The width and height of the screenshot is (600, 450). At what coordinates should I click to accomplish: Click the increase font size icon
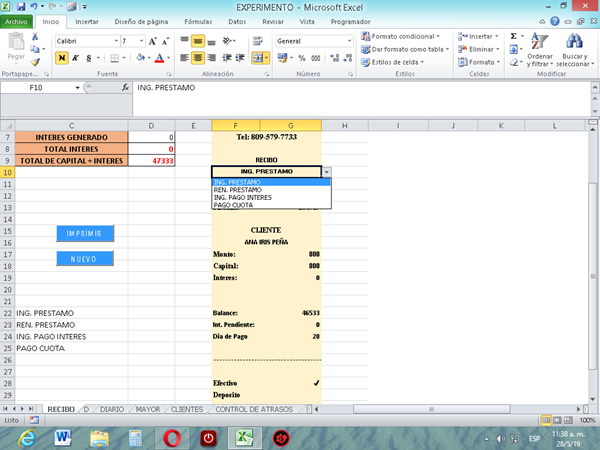tap(153, 41)
